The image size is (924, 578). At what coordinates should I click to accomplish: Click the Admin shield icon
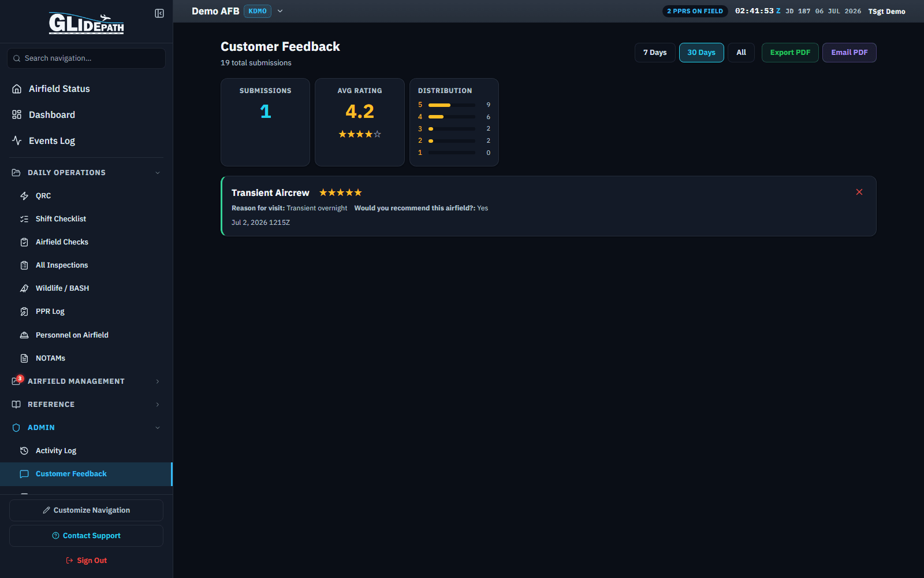[x=16, y=428]
